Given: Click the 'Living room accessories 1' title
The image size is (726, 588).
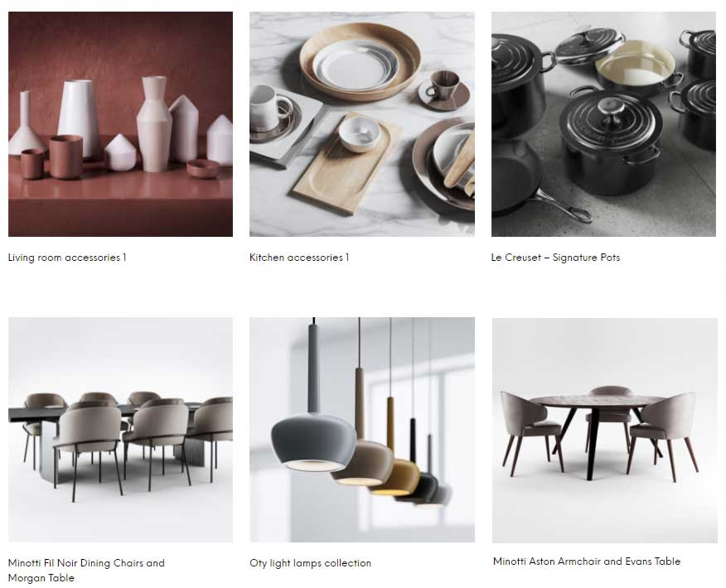Looking at the screenshot, I should pos(67,258).
